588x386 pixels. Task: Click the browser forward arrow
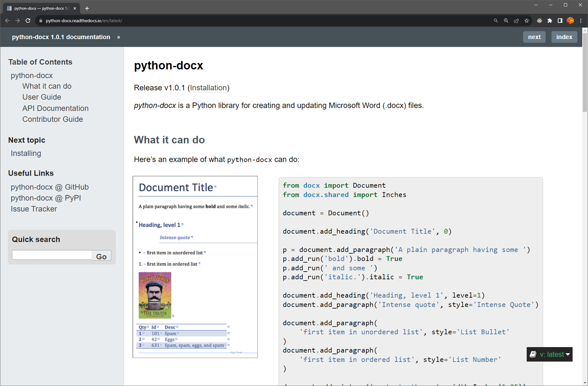[18, 21]
